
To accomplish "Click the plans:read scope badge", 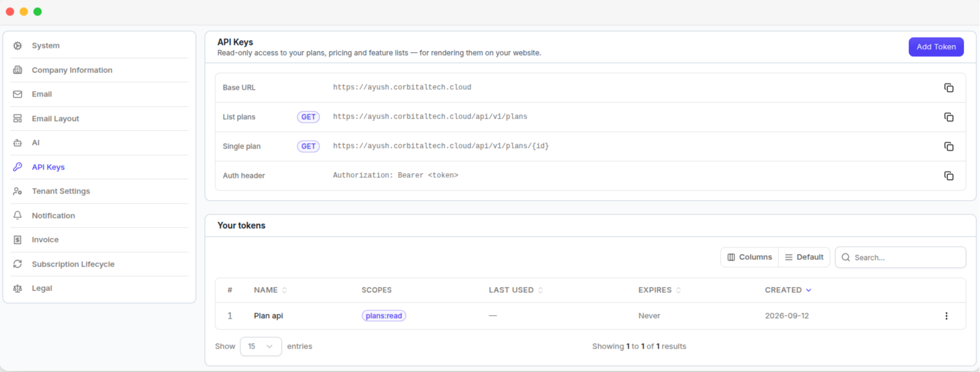I will point(384,316).
